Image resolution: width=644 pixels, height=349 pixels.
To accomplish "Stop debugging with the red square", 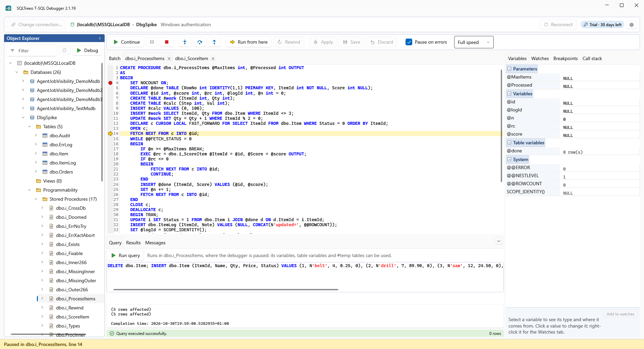I will (167, 42).
